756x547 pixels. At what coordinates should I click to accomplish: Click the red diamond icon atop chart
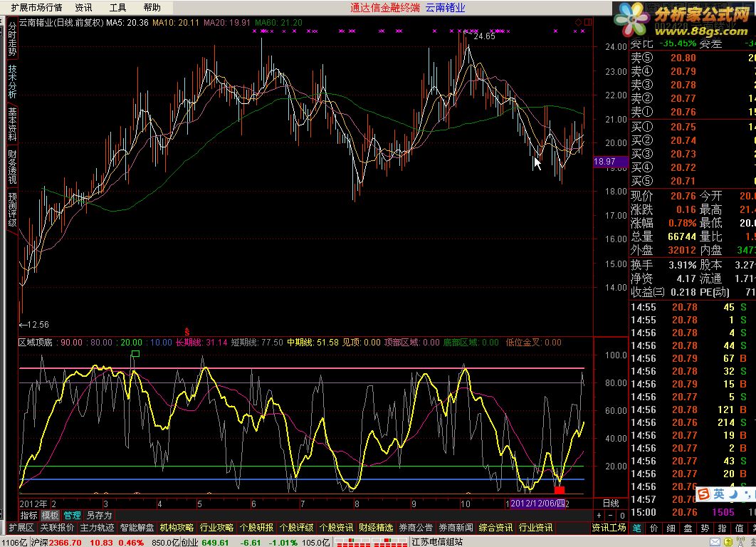tap(578, 22)
